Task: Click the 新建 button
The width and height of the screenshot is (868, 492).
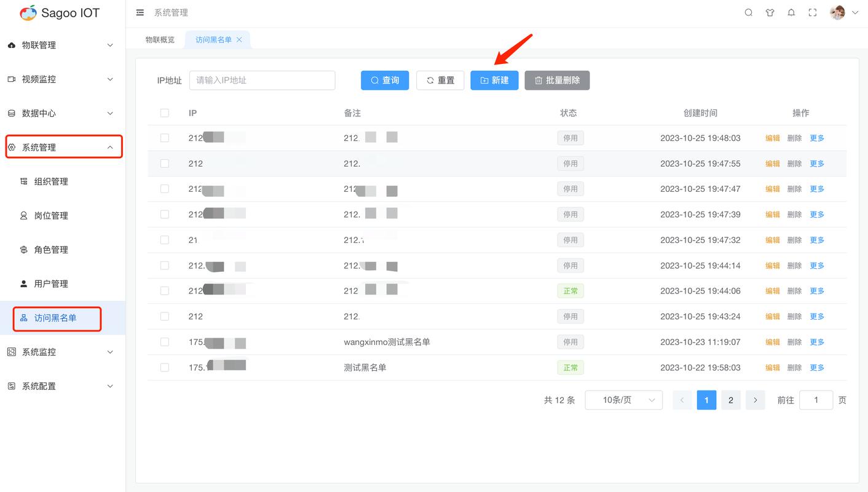Action: coord(494,80)
